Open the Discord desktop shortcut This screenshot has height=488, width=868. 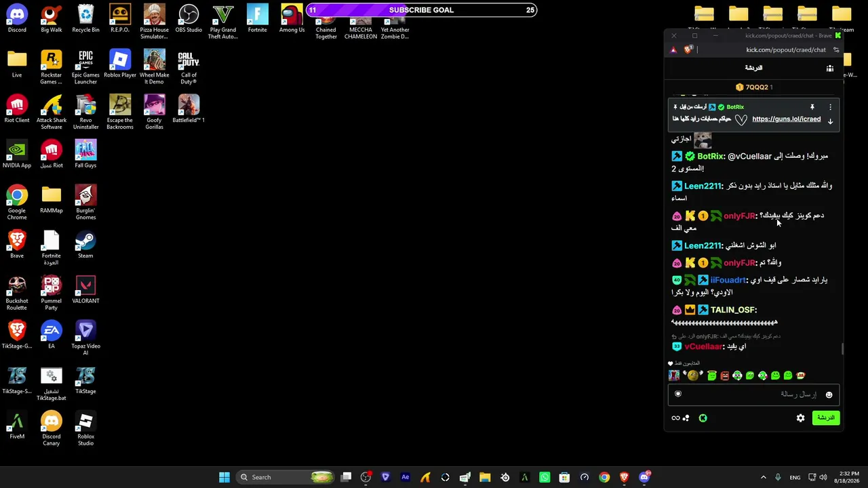point(17,19)
